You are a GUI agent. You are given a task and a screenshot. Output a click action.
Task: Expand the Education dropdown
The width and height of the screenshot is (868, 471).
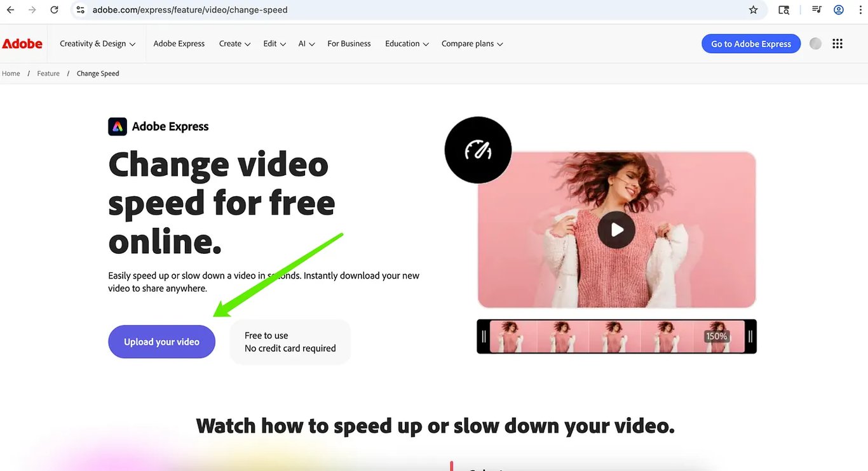[x=407, y=44]
